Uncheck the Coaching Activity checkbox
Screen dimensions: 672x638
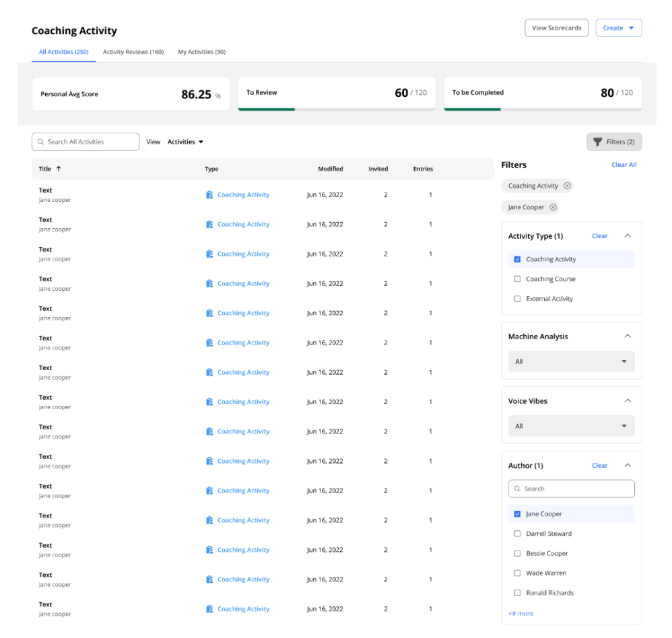coord(517,259)
